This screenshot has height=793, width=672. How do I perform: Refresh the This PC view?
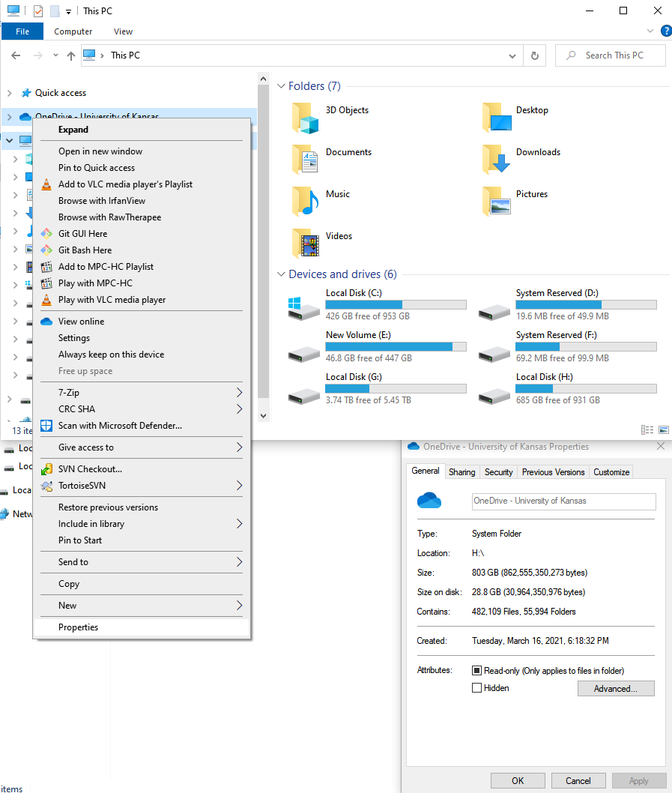point(534,55)
